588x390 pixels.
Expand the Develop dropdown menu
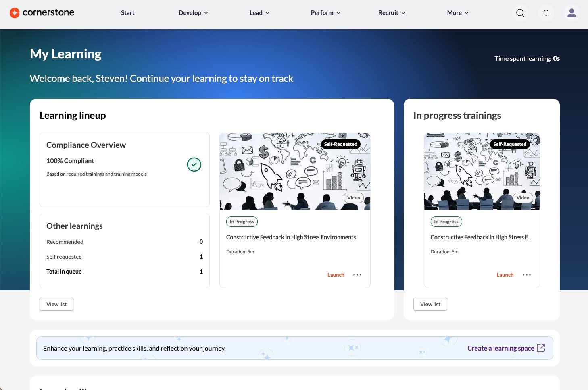pos(193,13)
